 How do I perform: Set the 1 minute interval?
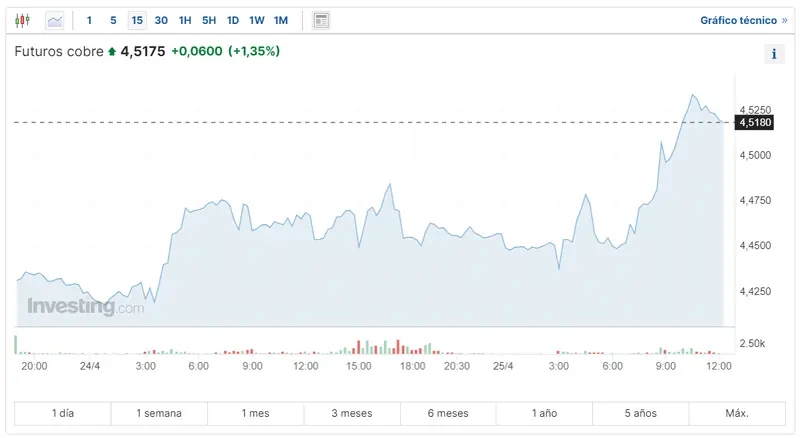coord(89,20)
